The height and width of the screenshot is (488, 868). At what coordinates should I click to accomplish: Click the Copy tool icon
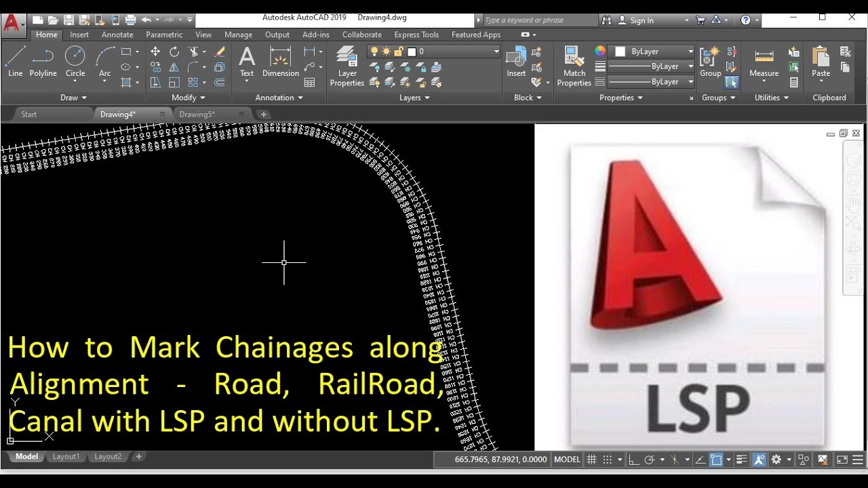click(155, 67)
